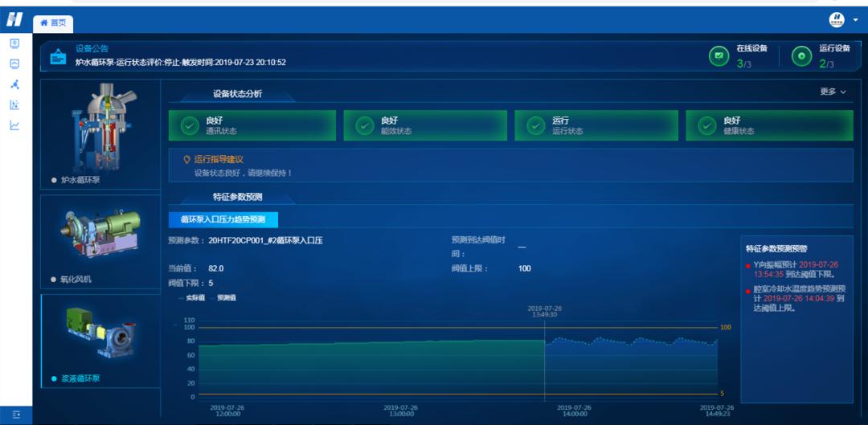Viewport: 868px width, 425px height.
Task: Click the 设备公告 heading
Action: click(92, 49)
